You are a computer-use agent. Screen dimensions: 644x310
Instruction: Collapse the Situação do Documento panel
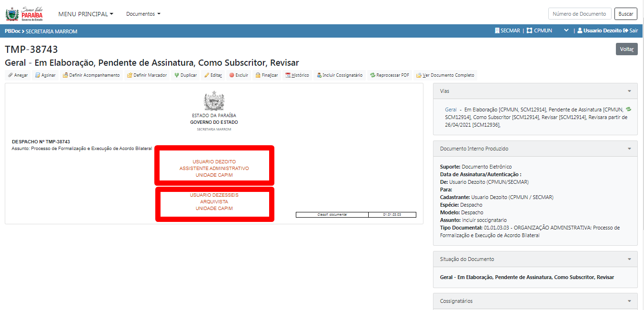pyautogui.click(x=629, y=259)
